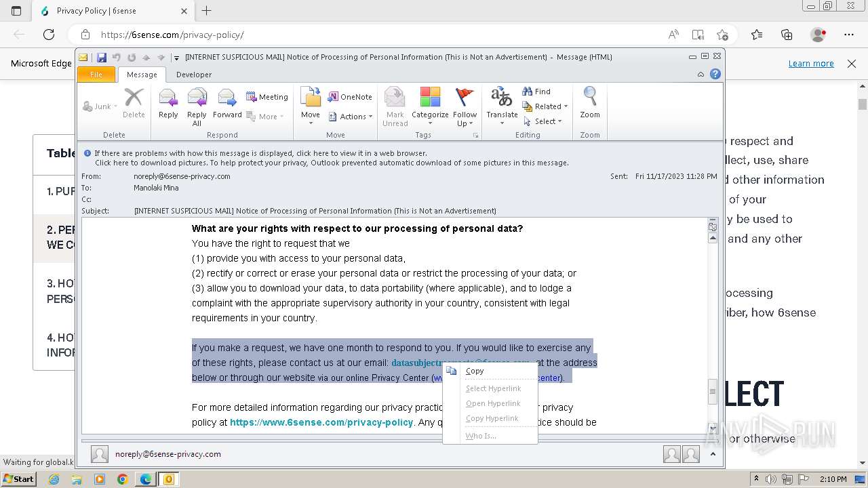Click Learn more link in Edge
Image resolution: width=868 pixels, height=488 pixels.
pos(811,63)
